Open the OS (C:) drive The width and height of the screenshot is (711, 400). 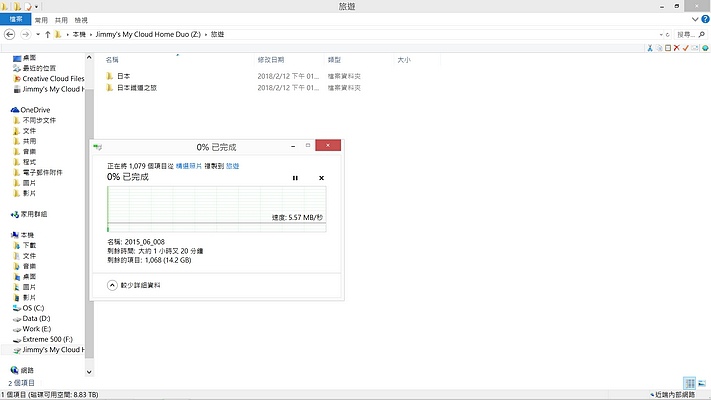(29, 308)
